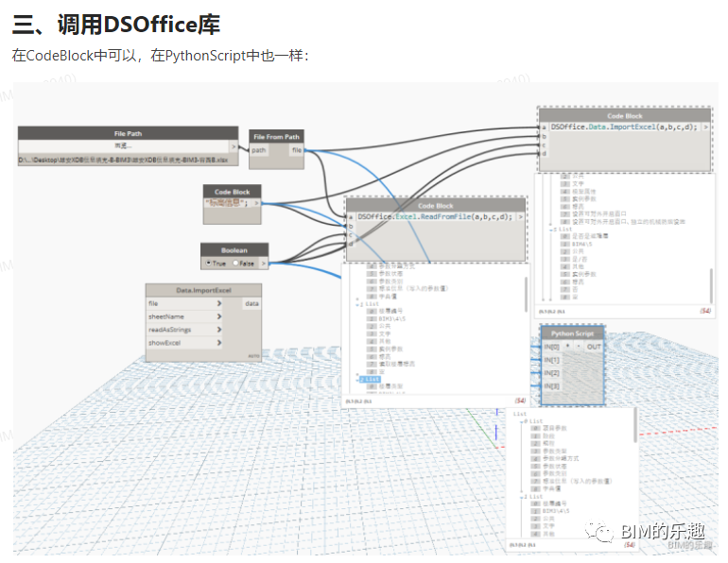This screenshot has height=563, width=728.
Task: Click DSOffice.Excel.ReadFromFile code line
Action: (x=435, y=216)
